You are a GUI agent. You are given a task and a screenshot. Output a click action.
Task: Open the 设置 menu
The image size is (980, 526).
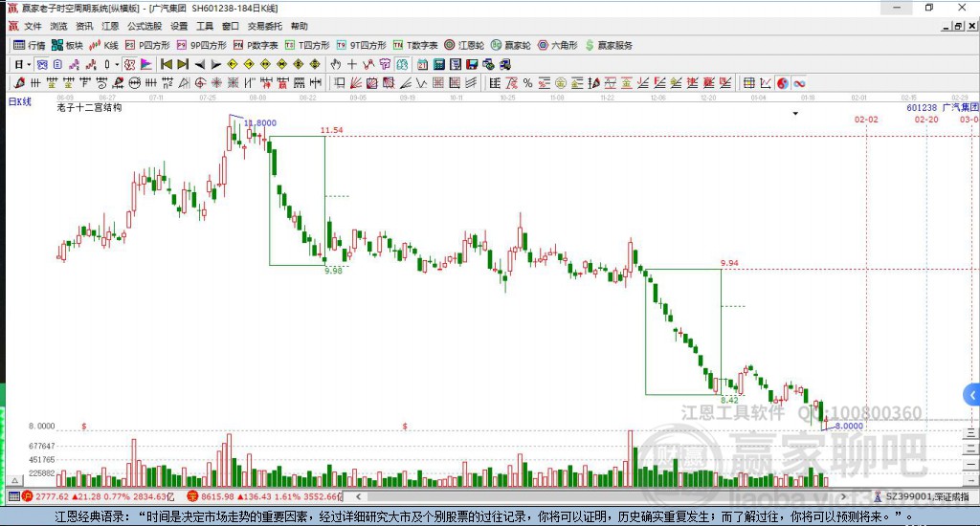pos(179,26)
